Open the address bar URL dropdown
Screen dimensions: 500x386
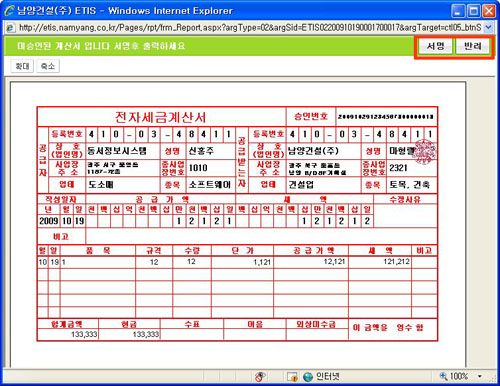point(488,27)
